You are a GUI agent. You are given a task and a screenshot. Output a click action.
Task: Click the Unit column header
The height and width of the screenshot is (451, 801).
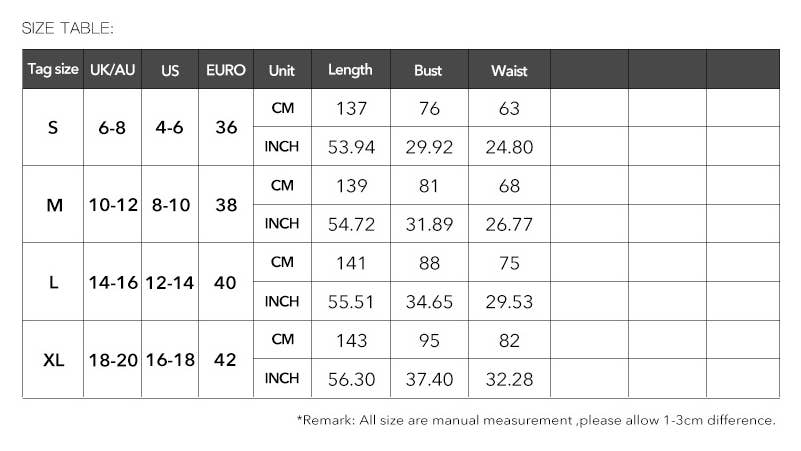click(x=282, y=71)
